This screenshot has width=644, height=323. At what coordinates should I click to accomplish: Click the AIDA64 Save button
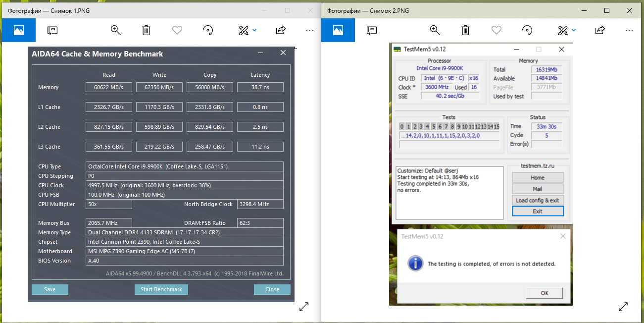pyautogui.click(x=50, y=289)
